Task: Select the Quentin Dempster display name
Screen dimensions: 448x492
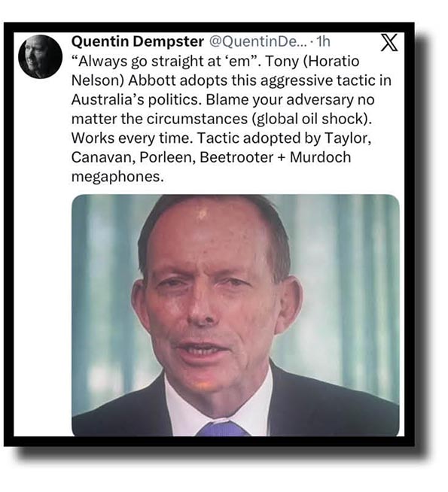Action: coord(138,41)
